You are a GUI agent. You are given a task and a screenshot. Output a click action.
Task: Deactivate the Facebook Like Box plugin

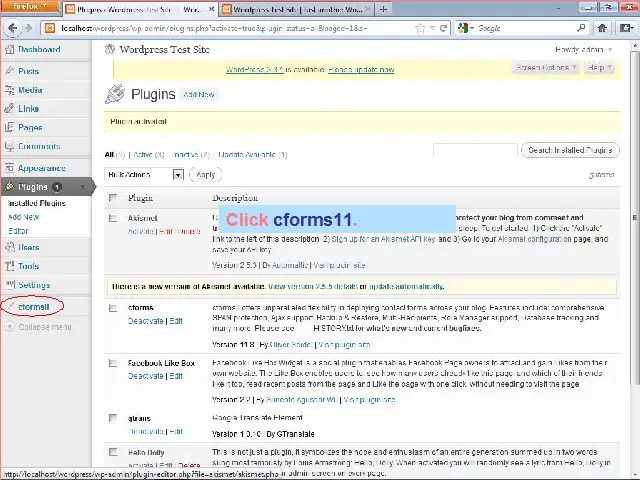pyautogui.click(x=146, y=376)
